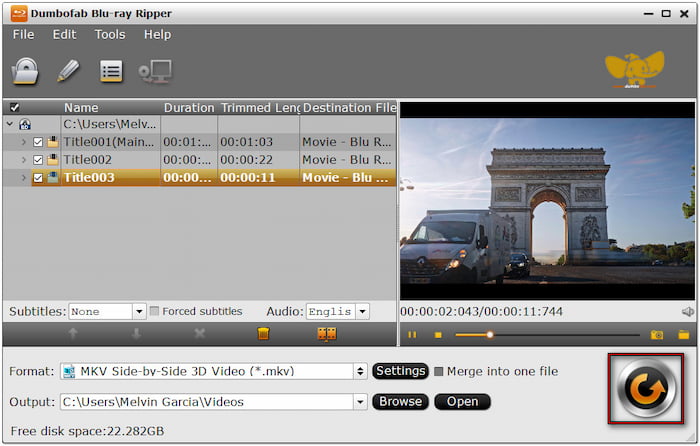The width and height of the screenshot is (700, 446).
Task: Start conversion with the big Convert button
Action: pyautogui.click(x=646, y=389)
